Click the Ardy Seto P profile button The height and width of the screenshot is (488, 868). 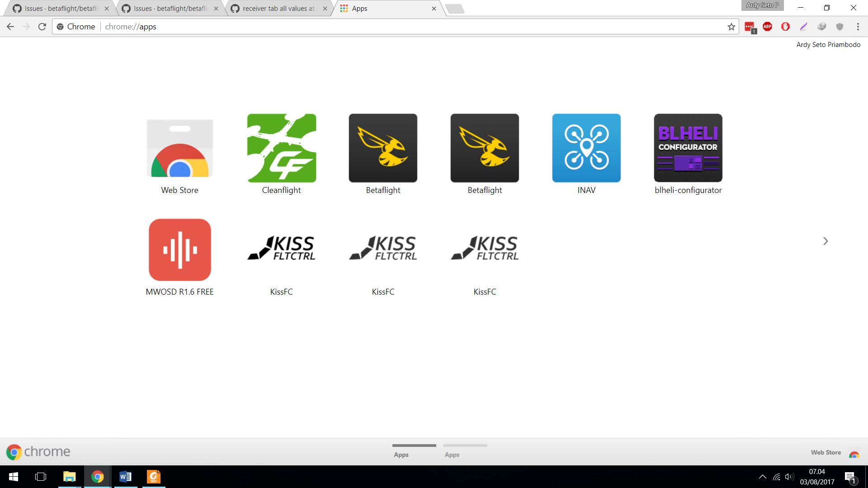click(x=762, y=5)
